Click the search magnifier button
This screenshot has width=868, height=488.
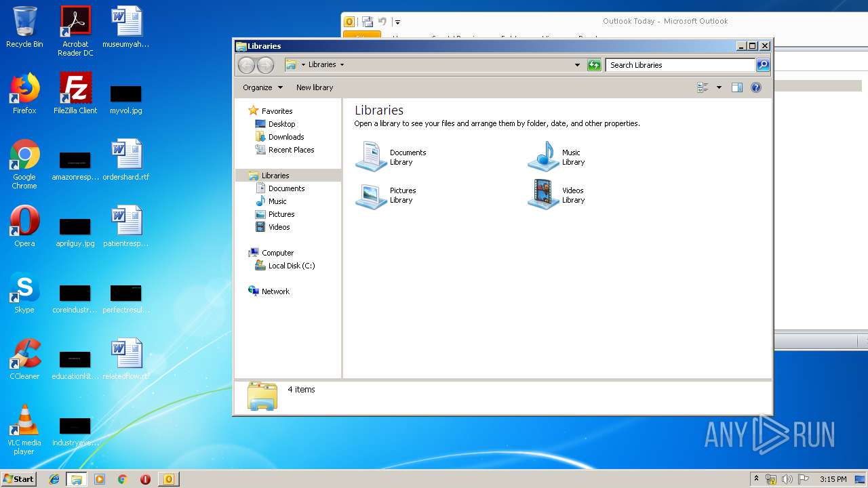[x=763, y=65]
